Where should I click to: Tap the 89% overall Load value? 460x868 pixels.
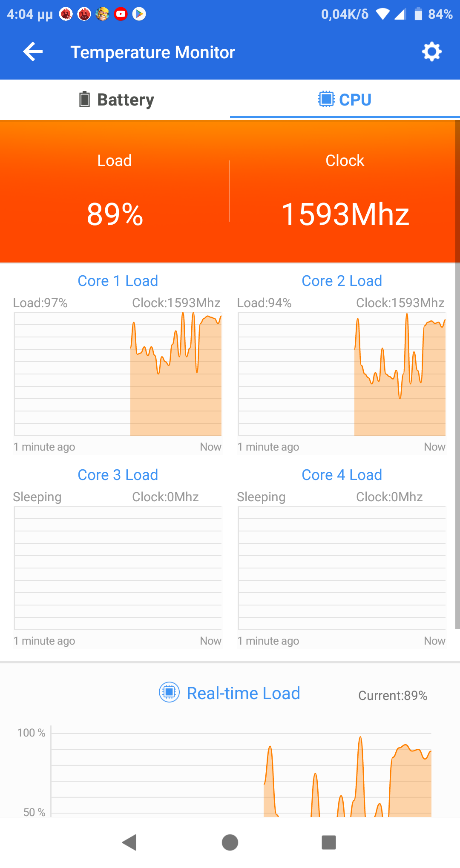click(x=115, y=214)
